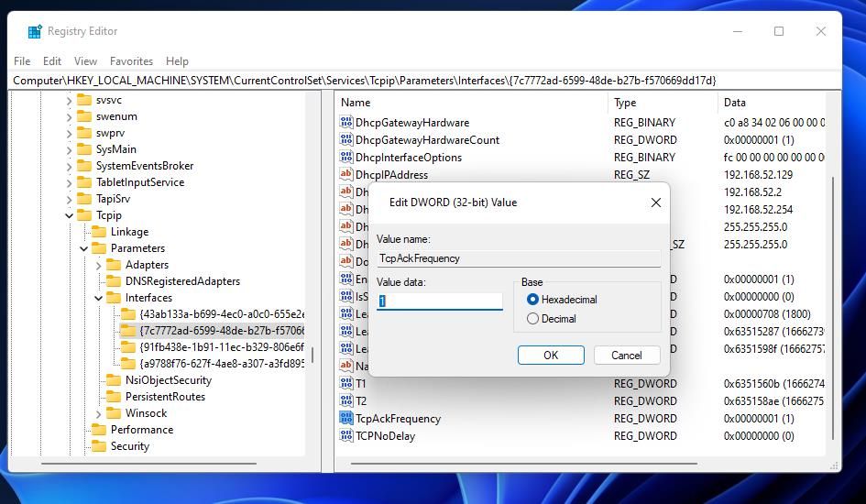
Task: Collapse the Interfaces tree node
Action: pyautogui.click(x=98, y=298)
